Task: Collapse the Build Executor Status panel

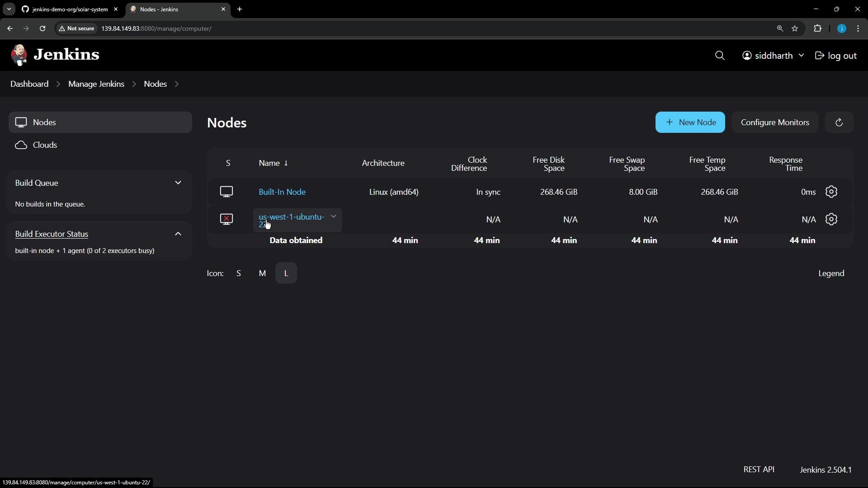Action: pyautogui.click(x=178, y=234)
